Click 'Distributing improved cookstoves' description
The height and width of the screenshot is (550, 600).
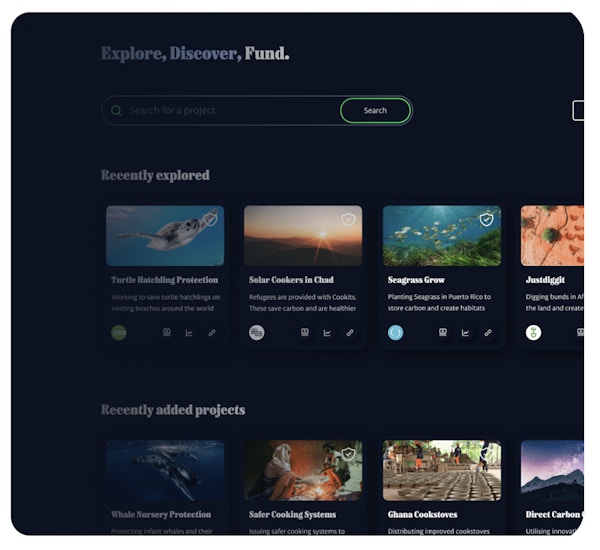coord(439,531)
